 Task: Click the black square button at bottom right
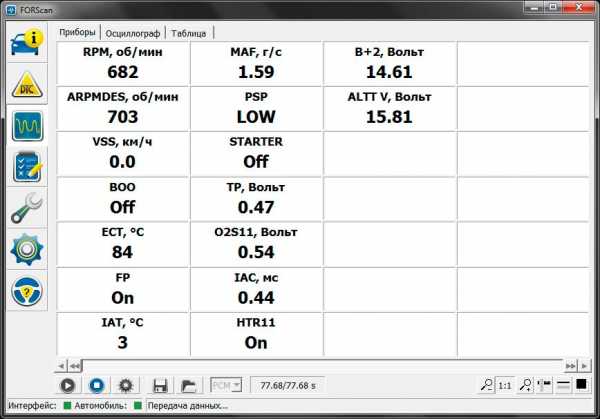pos(581,385)
